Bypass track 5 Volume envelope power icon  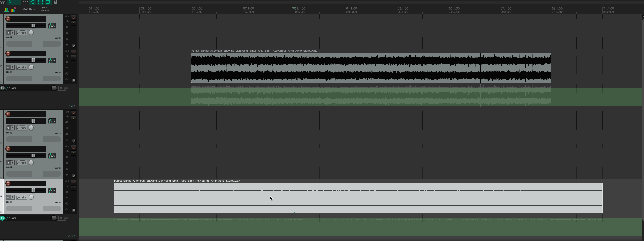click(7, 218)
